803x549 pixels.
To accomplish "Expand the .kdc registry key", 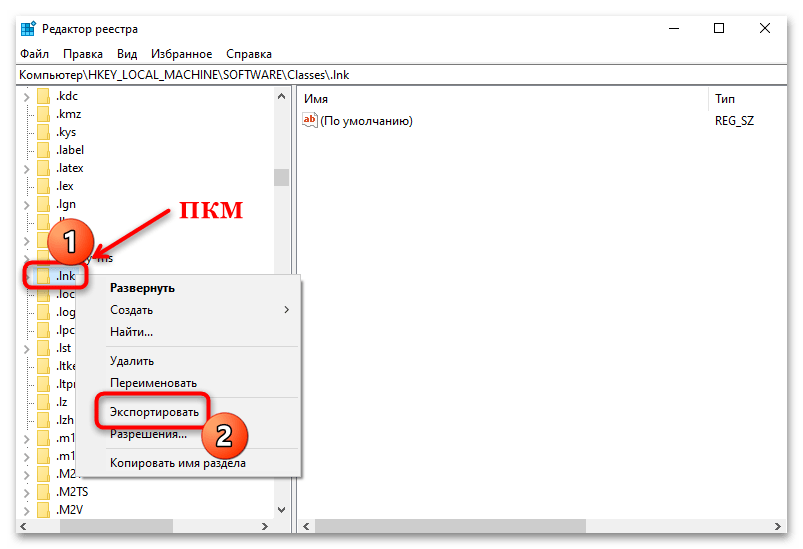I will 26,96.
